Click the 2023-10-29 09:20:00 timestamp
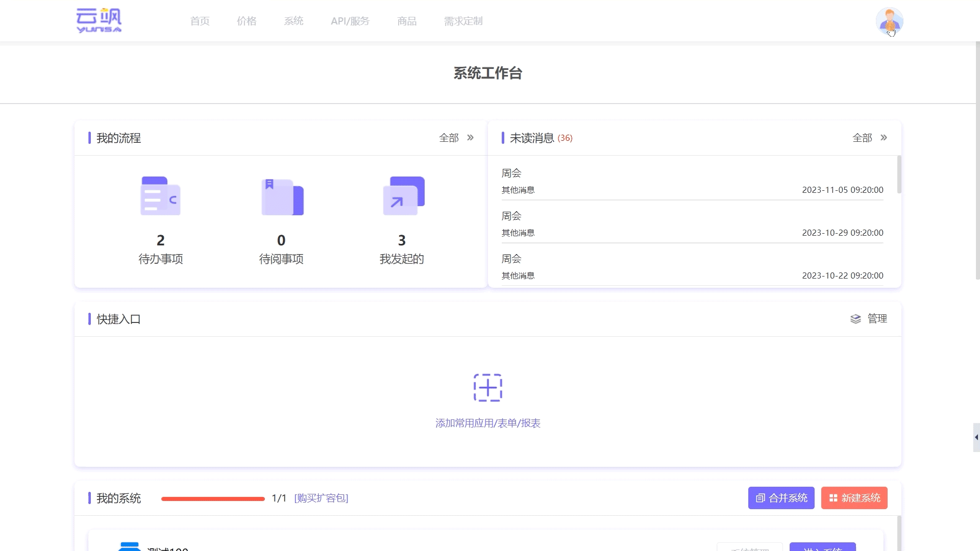 (843, 233)
